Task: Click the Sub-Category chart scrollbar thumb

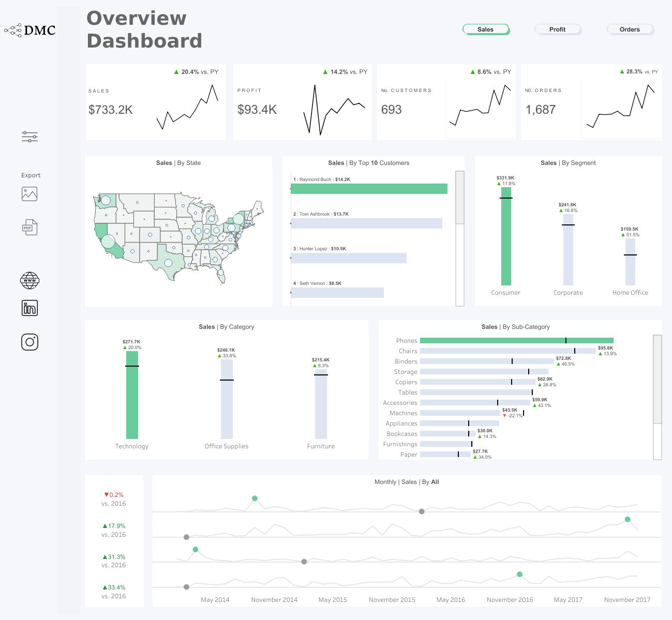Action: [658, 379]
